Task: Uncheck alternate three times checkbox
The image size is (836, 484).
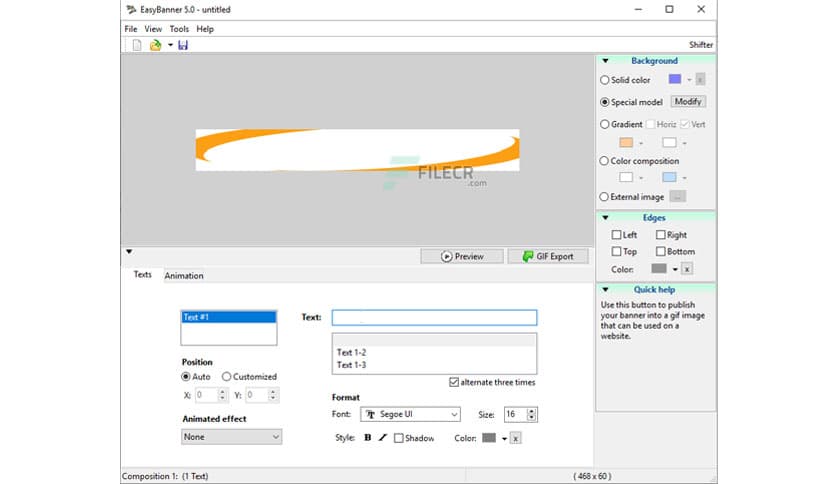Action: (454, 382)
